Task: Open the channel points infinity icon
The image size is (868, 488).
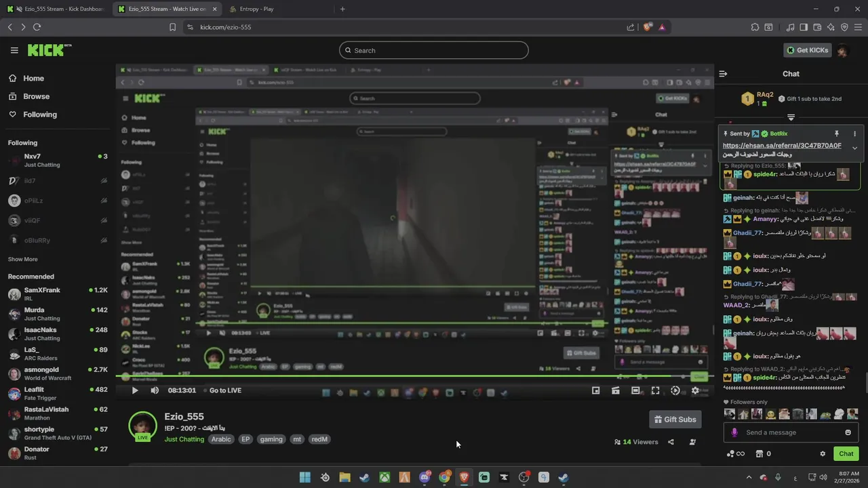Action: tap(736, 454)
